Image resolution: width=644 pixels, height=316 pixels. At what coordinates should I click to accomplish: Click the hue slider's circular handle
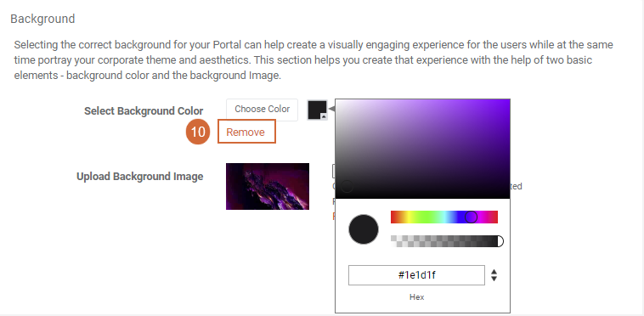[471, 217]
